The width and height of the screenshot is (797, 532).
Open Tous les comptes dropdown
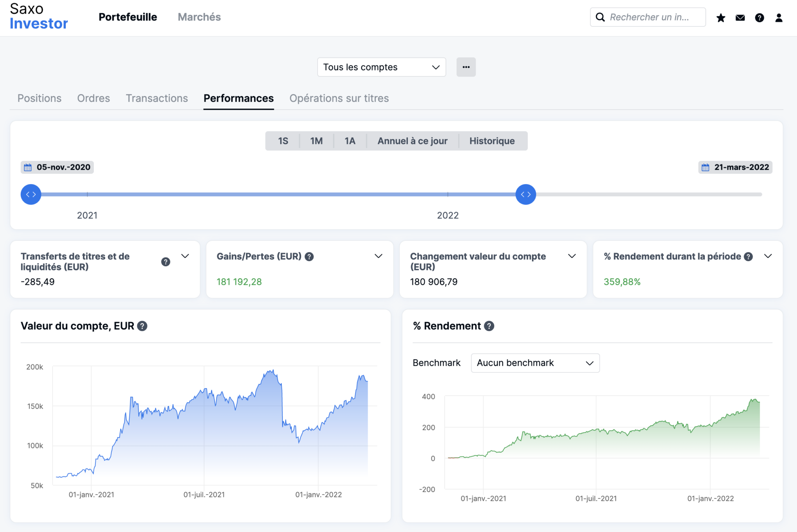pyautogui.click(x=381, y=67)
